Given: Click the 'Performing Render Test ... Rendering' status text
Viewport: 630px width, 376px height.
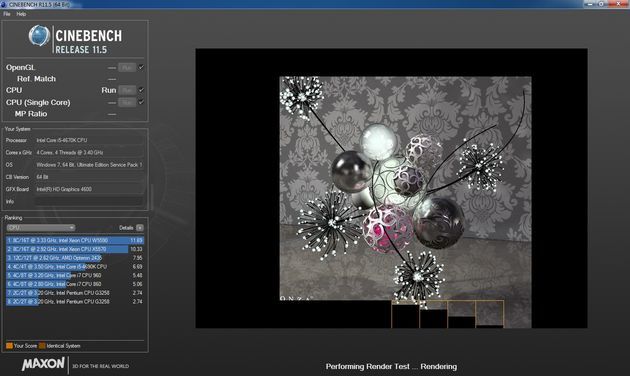Looking at the screenshot, I should pyautogui.click(x=391, y=366).
